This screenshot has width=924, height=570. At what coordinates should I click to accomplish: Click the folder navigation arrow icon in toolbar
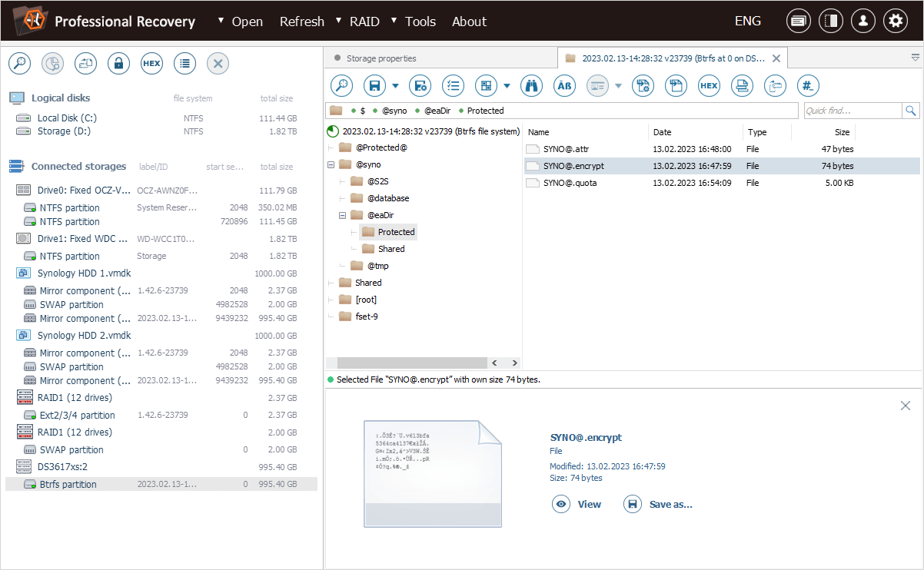775,86
